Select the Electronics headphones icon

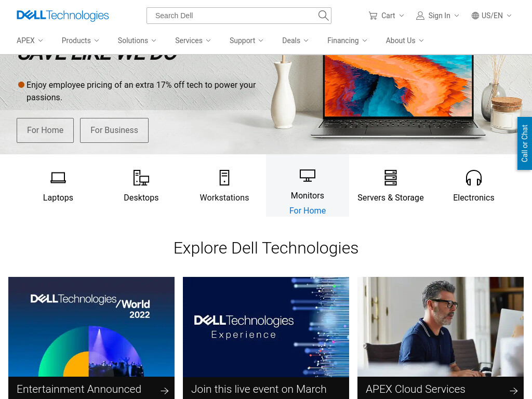[474, 178]
